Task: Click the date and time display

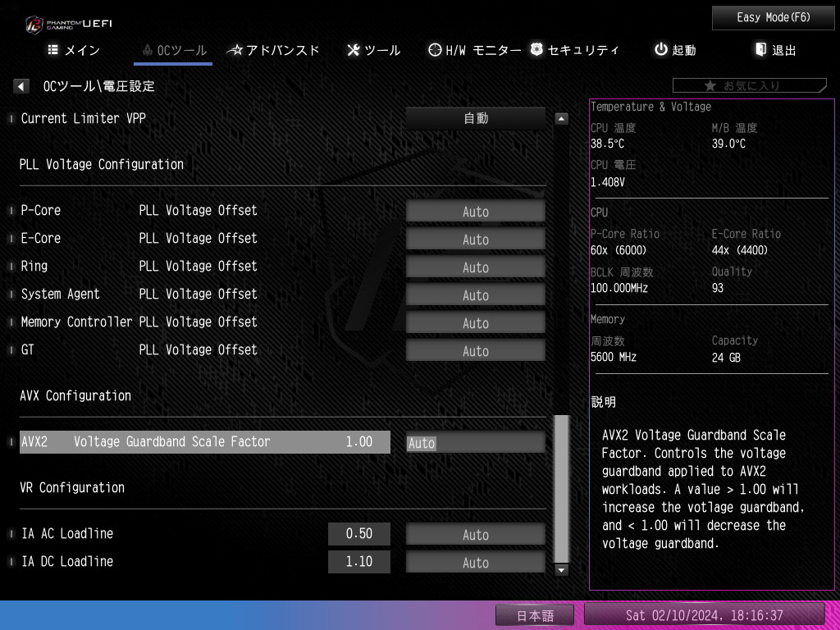Action: (x=704, y=614)
